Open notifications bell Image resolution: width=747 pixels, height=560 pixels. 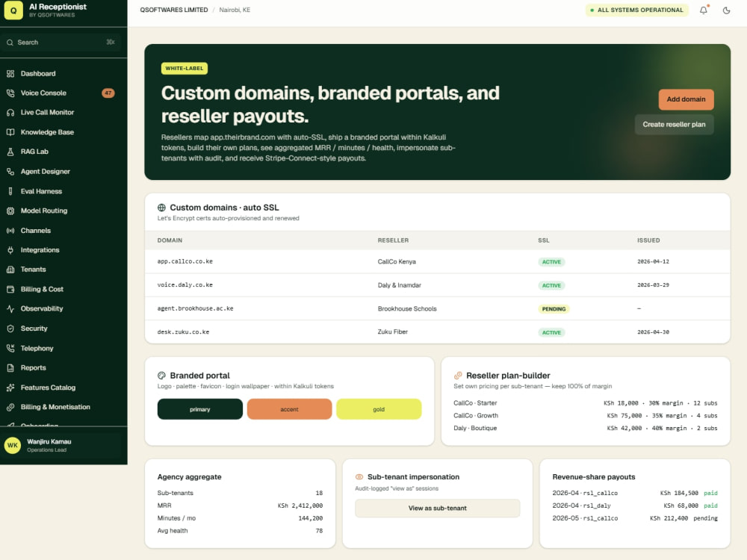[x=704, y=10]
